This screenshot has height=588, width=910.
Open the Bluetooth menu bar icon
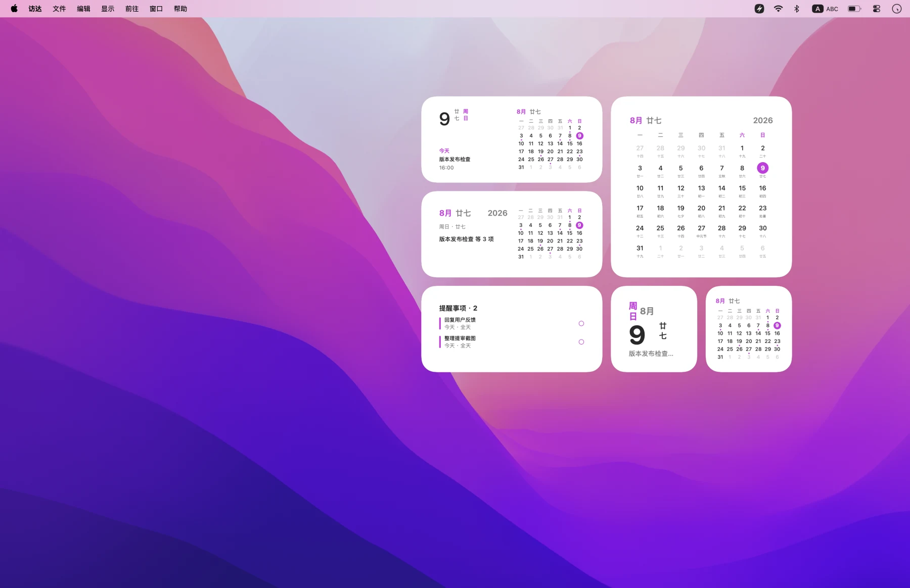pyautogui.click(x=797, y=9)
